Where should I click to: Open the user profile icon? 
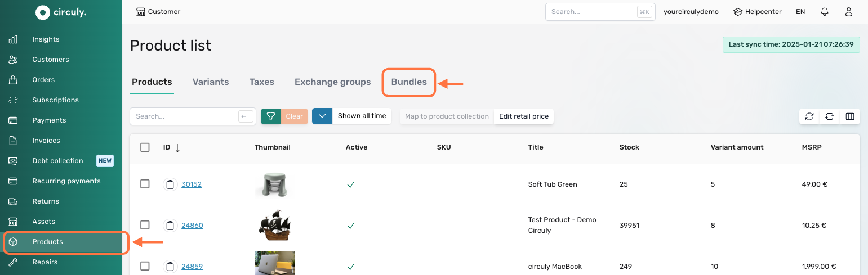coord(849,12)
